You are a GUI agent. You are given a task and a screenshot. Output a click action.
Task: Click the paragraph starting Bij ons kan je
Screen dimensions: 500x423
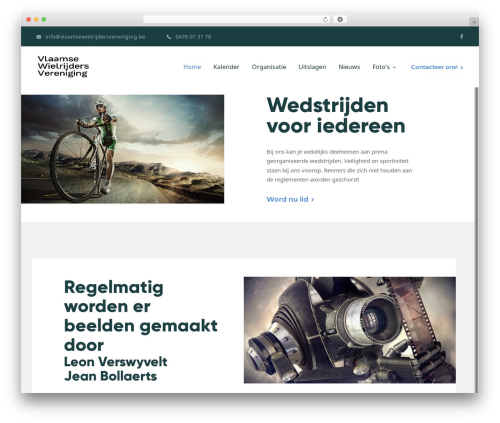coord(339,166)
